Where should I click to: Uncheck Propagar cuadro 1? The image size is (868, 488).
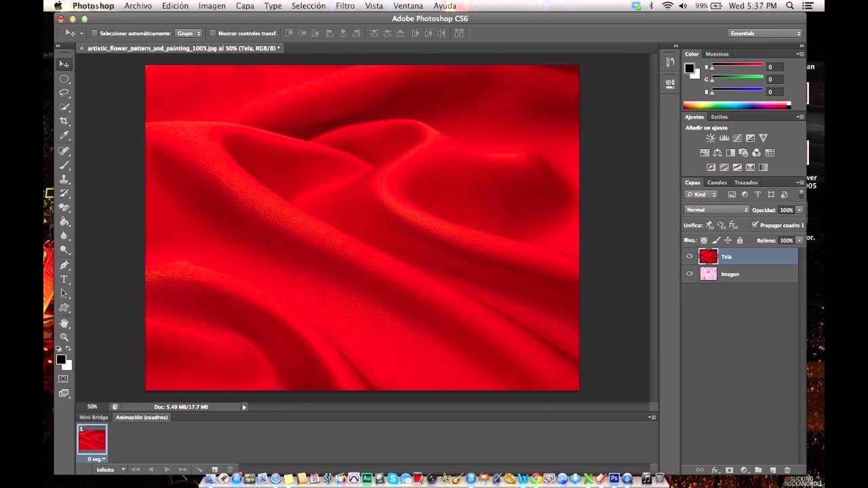pos(755,225)
